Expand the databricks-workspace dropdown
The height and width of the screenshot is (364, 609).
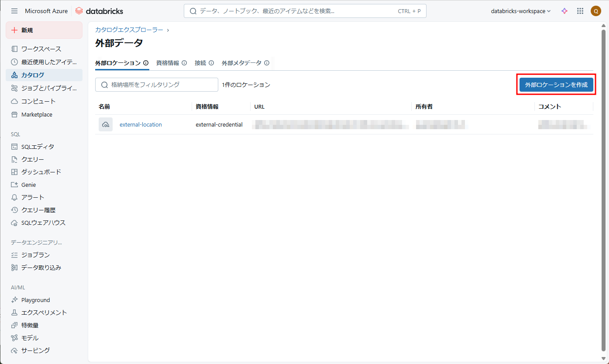click(520, 11)
